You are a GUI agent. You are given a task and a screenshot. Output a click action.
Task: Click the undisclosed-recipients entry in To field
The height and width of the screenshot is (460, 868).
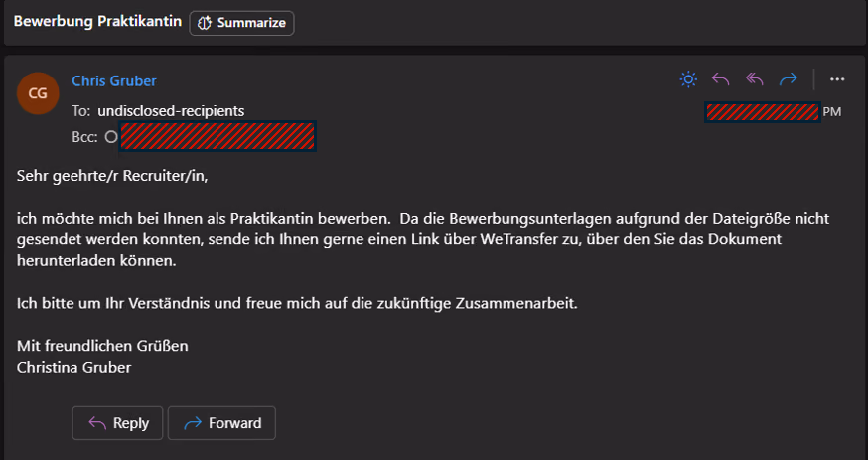(171, 111)
